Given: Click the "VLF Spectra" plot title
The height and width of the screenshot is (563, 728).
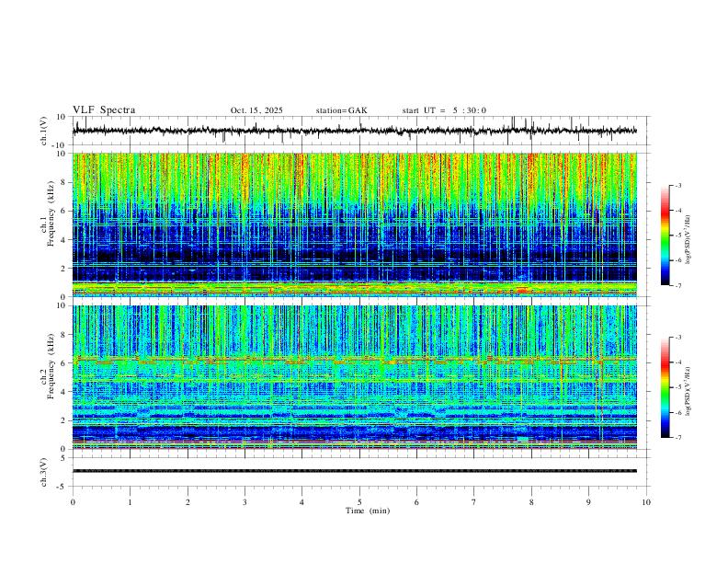Looking at the screenshot, I should [104, 110].
